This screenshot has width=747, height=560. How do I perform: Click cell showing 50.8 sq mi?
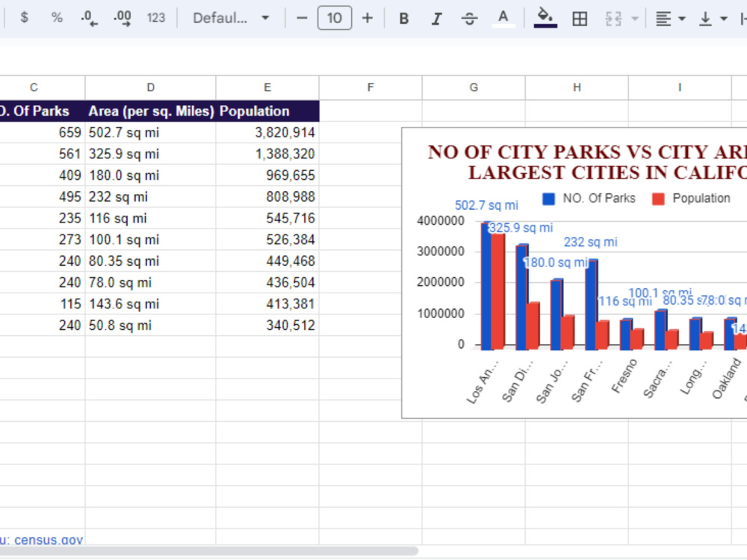point(151,326)
